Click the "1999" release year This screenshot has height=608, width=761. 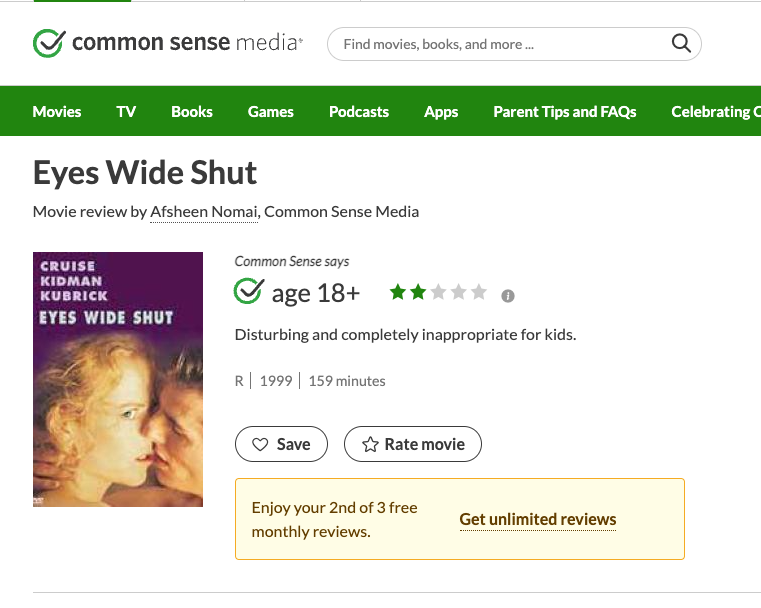[x=276, y=381]
